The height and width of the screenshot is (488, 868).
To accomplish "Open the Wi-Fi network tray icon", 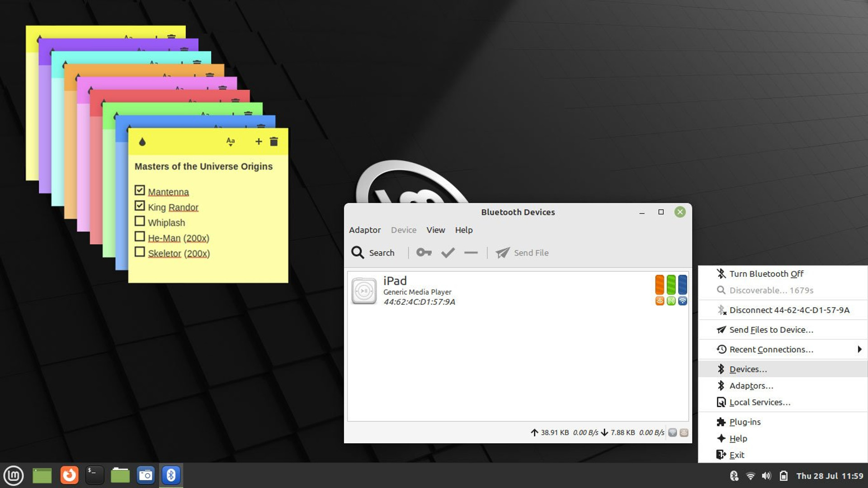I will click(750, 476).
